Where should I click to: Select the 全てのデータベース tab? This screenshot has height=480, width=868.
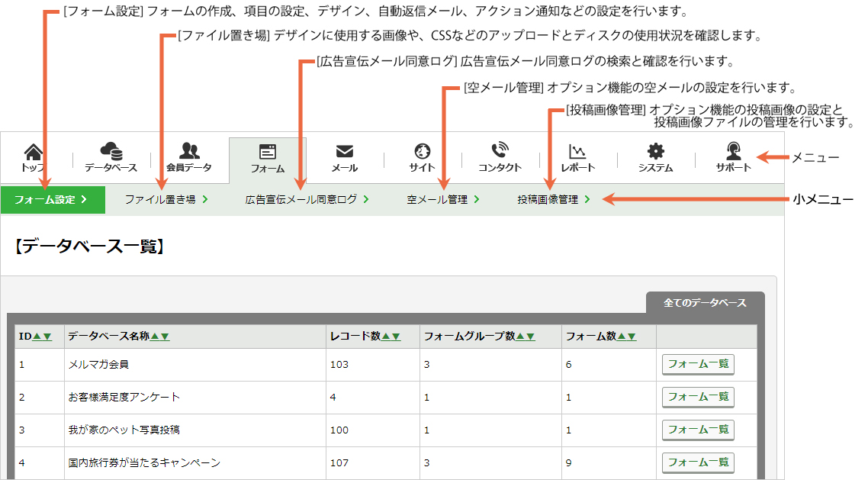coord(706,303)
